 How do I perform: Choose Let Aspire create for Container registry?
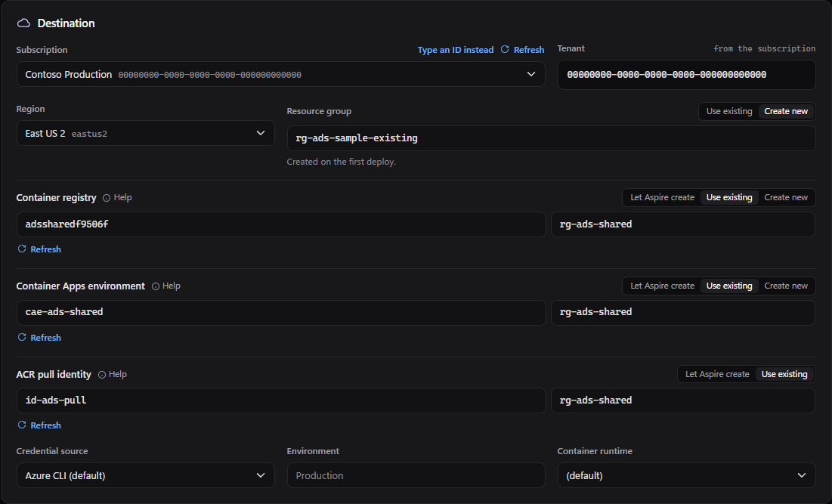662,197
